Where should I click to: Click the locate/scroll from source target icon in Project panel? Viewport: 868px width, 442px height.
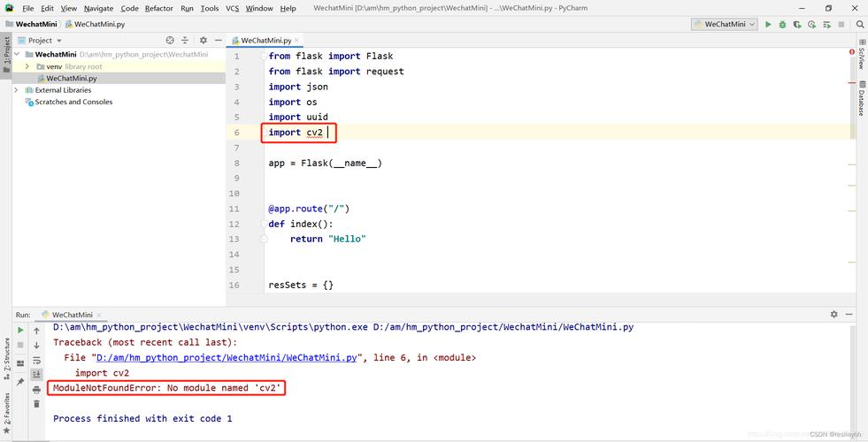[170, 41]
